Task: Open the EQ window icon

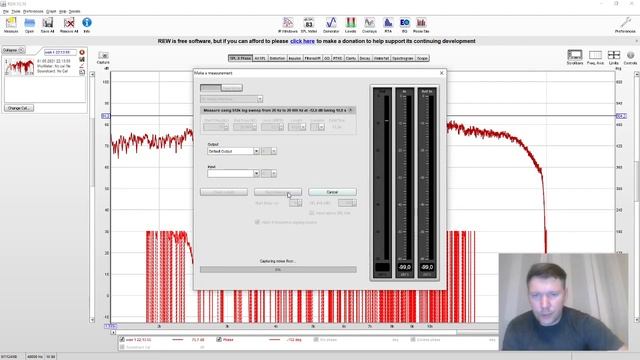Action: pos(404,25)
